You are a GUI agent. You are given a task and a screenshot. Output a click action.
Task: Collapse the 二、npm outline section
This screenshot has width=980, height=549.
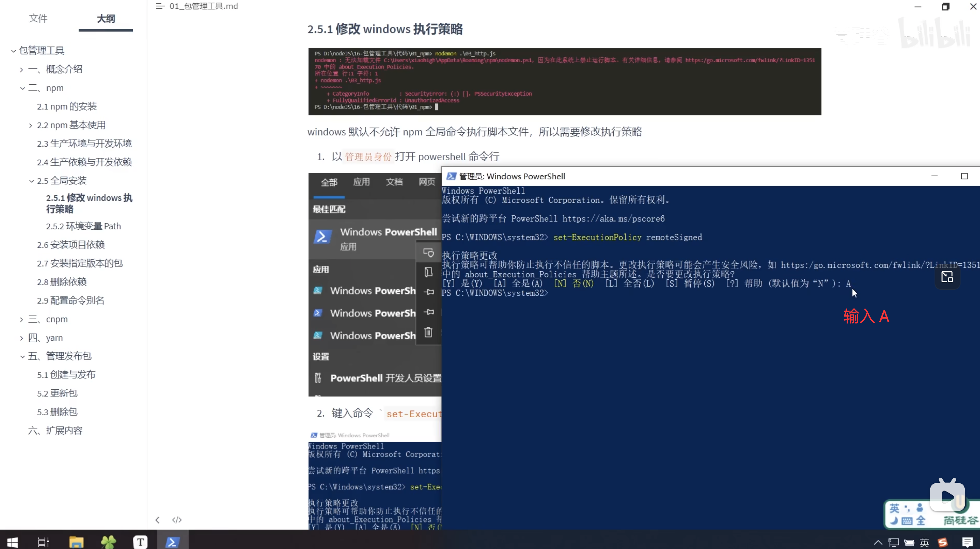(22, 88)
